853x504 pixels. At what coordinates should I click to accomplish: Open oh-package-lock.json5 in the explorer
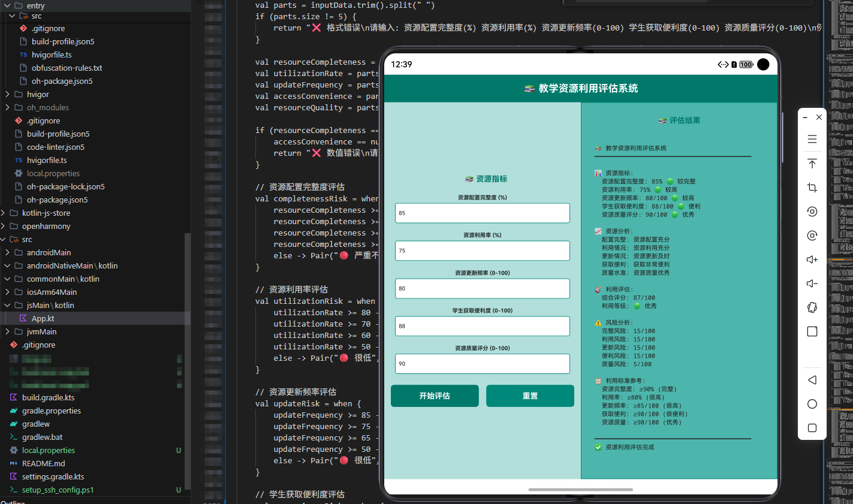click(66, 186)
